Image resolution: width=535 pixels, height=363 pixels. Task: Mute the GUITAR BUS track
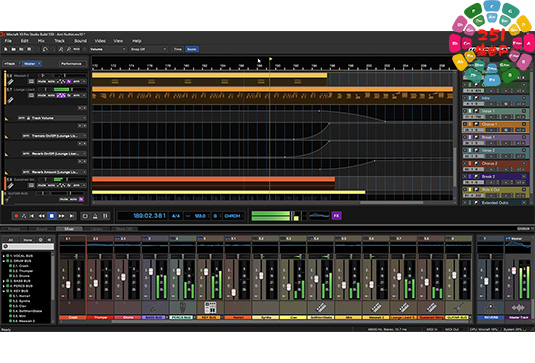pyautogui.click(x=63, y=199)
